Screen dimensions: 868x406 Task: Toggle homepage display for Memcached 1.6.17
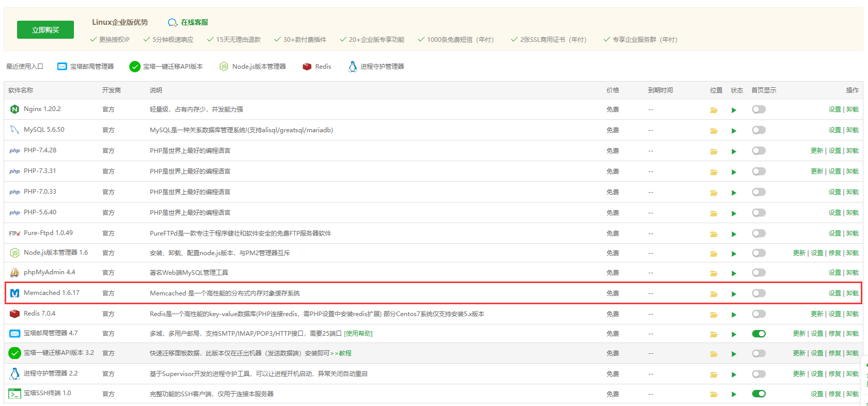tap(759, 293)
